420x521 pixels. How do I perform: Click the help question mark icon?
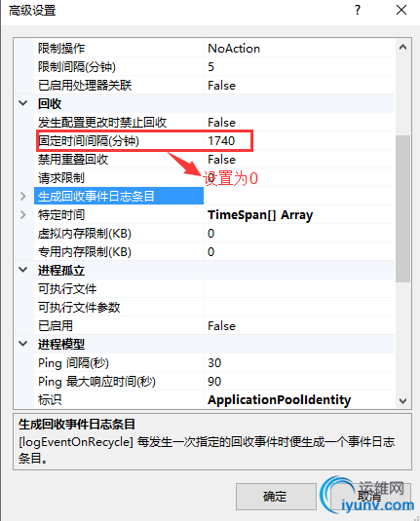(358, 11)
